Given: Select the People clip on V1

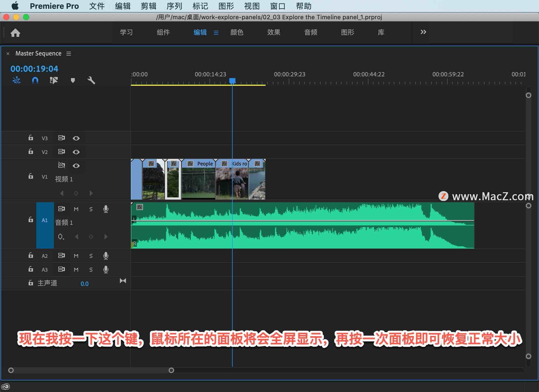Looking at the screenshot, I should point(198,179).
